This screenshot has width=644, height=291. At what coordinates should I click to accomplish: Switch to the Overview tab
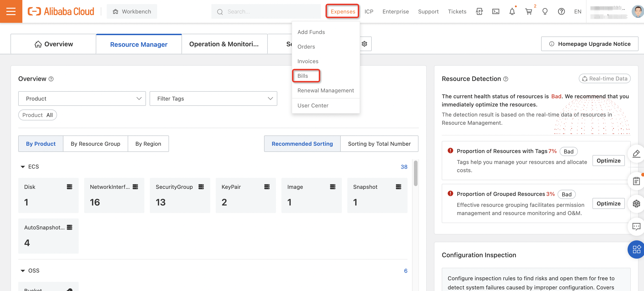coord(54,44)
